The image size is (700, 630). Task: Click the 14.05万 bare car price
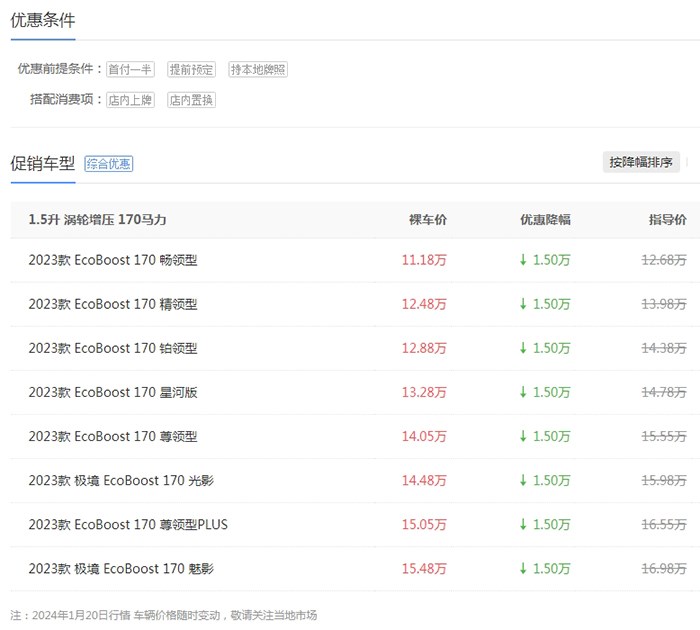(x=424, y=436)
